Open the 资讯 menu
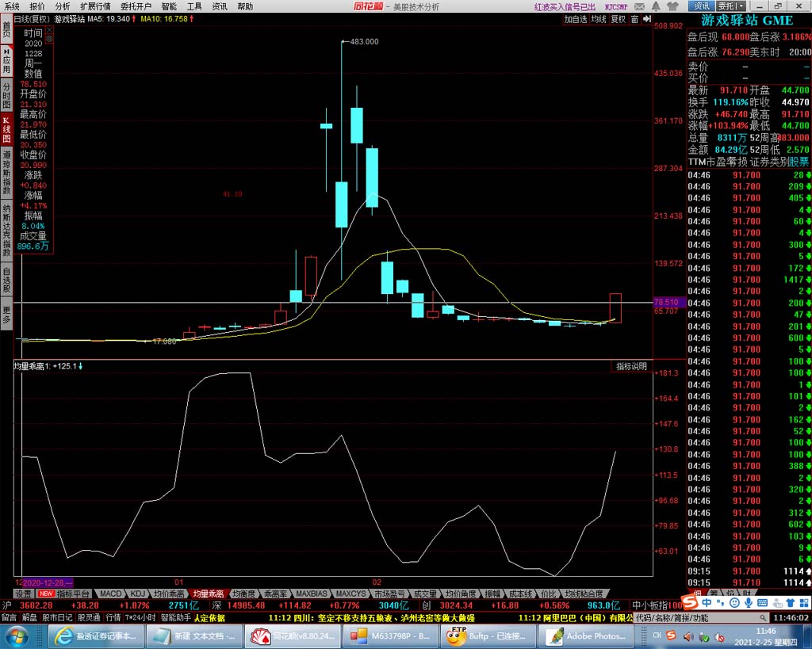This screenshot has height=649, width=812. click(x=220, y=6)
